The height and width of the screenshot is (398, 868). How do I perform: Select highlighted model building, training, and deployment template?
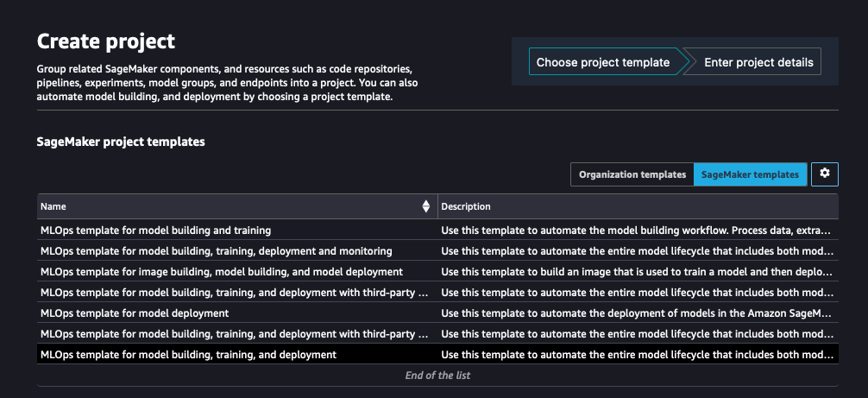point(188,354)
